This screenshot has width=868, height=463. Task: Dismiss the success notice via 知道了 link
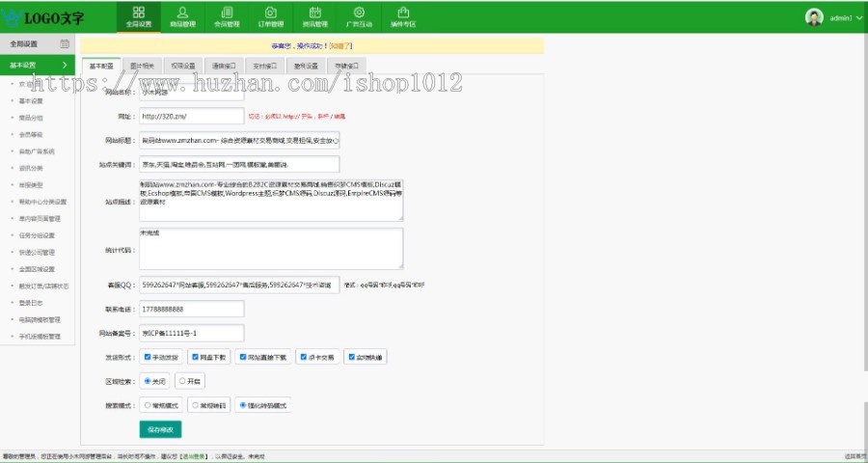tap(341, 46)
